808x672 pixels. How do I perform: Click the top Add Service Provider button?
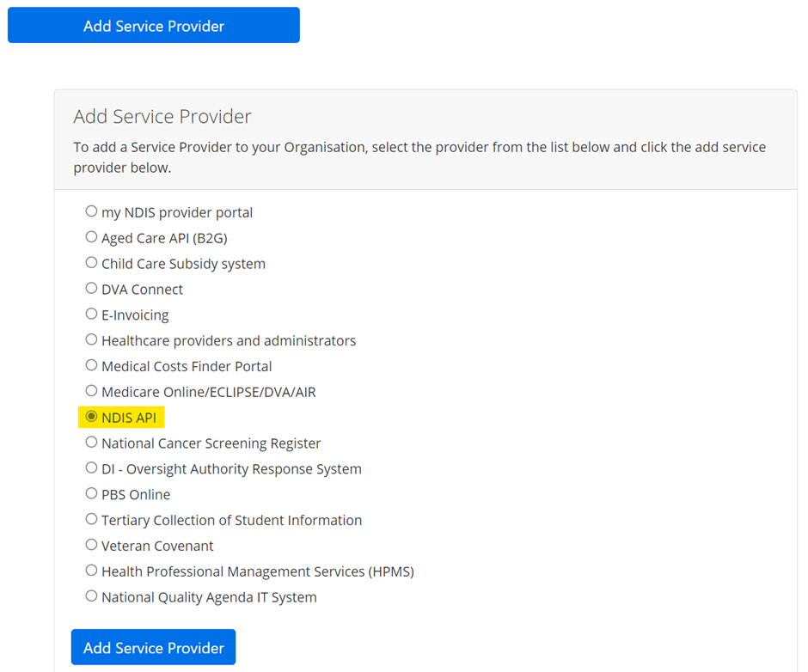pos(153,26)
